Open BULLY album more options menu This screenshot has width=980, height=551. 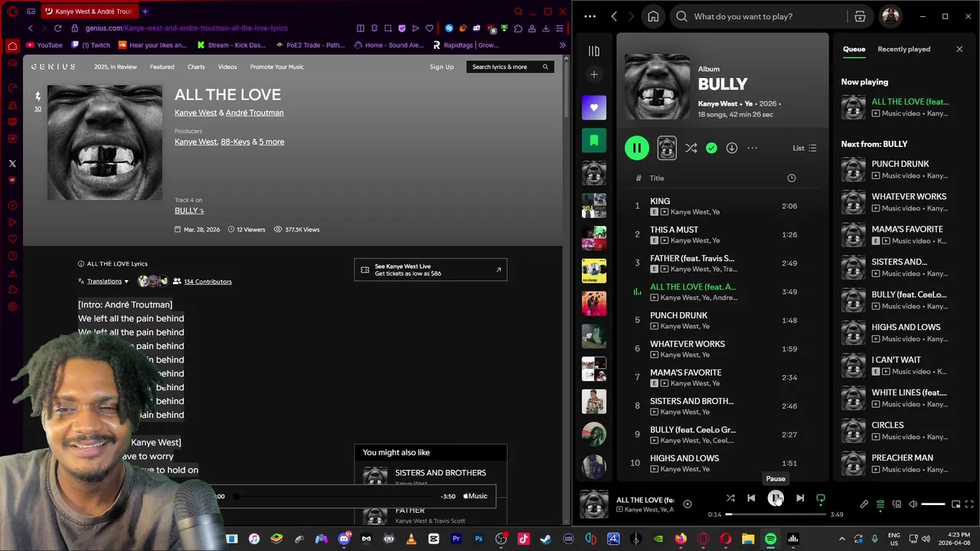click(x=752, y=148)
